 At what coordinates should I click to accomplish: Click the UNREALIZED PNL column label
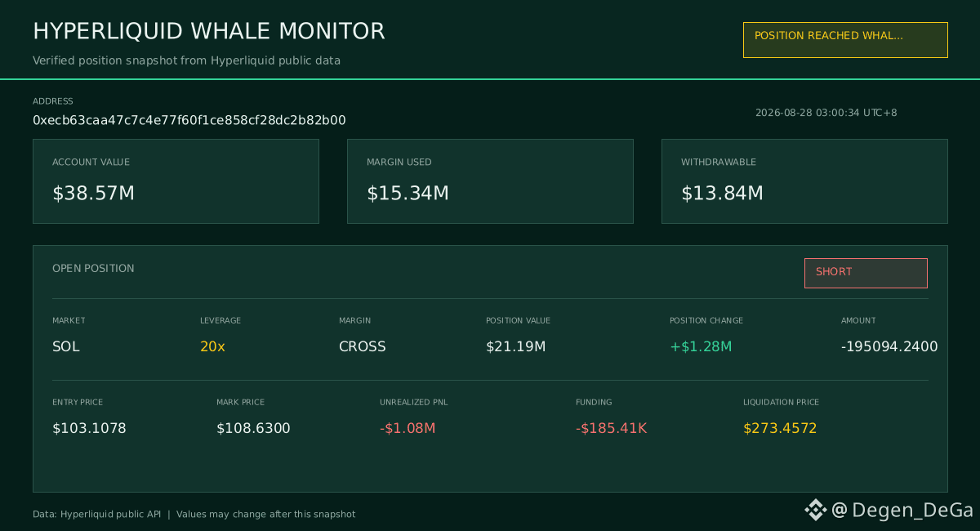pos(414,403)
